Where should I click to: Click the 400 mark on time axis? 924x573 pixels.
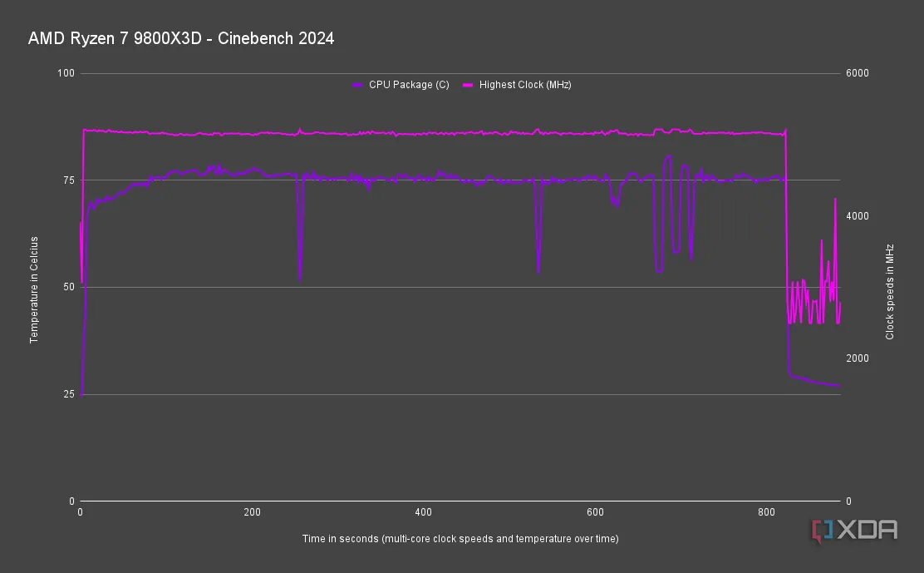(x=423, y=512)
